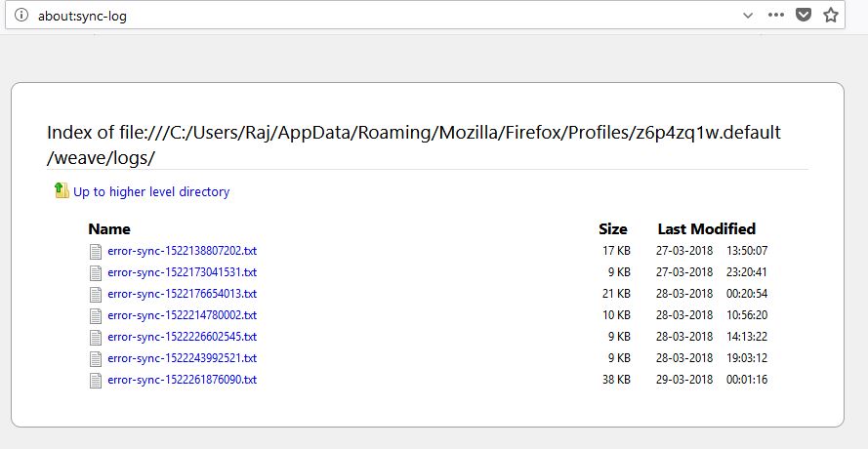Expand the address bar history dropdown
The image size is (868, 449).
[x=748, y=16]
